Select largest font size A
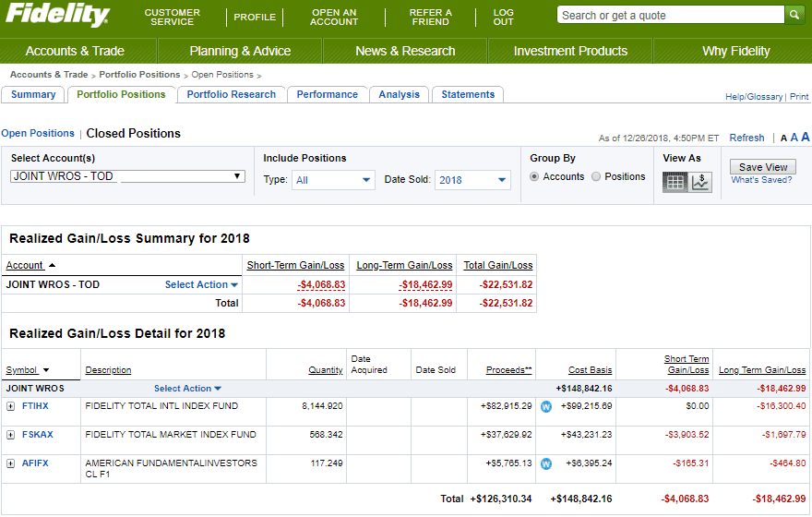Image resolution: width=812 pixels, height=517 pixels. [x=806, y=137]
